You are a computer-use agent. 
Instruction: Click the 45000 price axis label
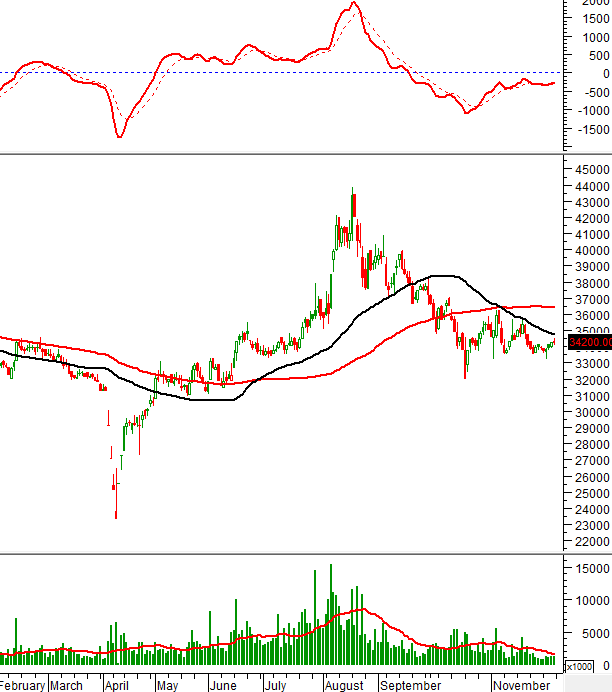[x=588, y=169]
